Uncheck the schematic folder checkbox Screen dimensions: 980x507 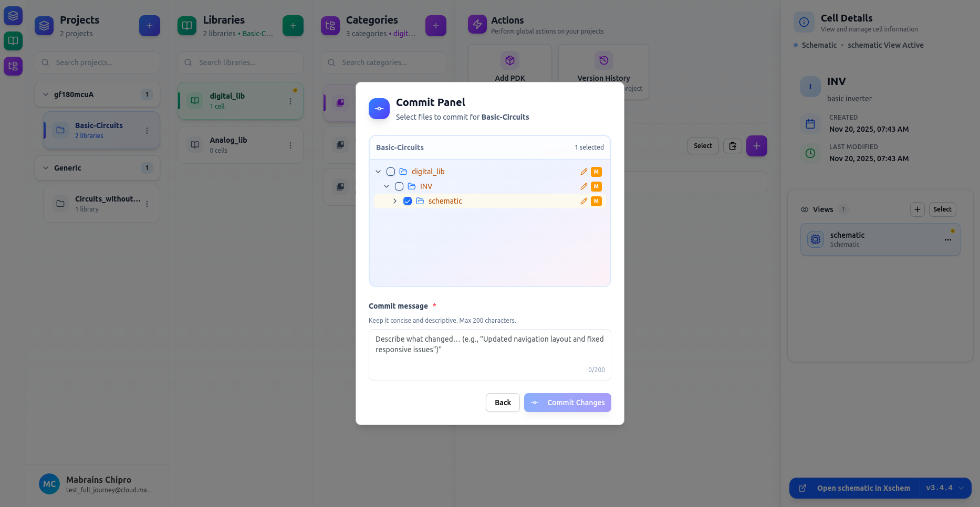click(x=408, y=201)
